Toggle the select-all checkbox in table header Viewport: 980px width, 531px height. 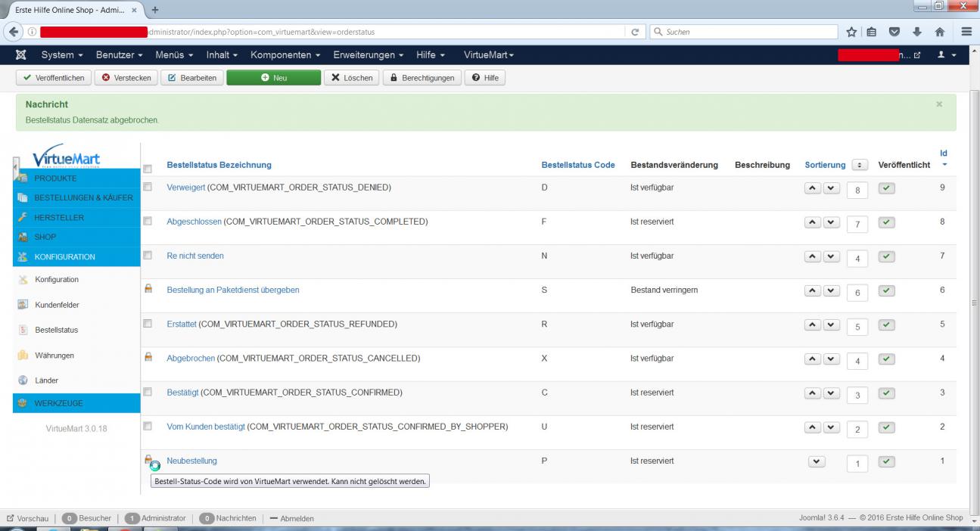[x=148, y=169]
